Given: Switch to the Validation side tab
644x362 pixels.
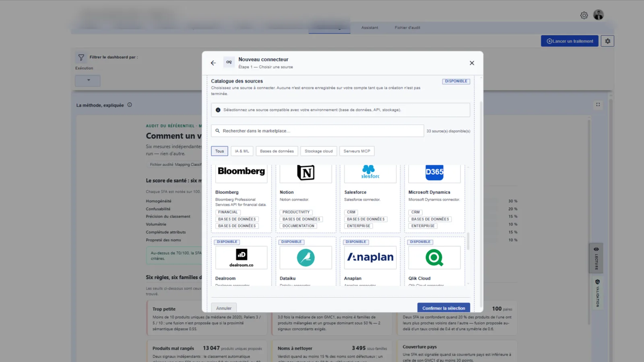Looking at the screenshot, I should (x=597, y=293).
